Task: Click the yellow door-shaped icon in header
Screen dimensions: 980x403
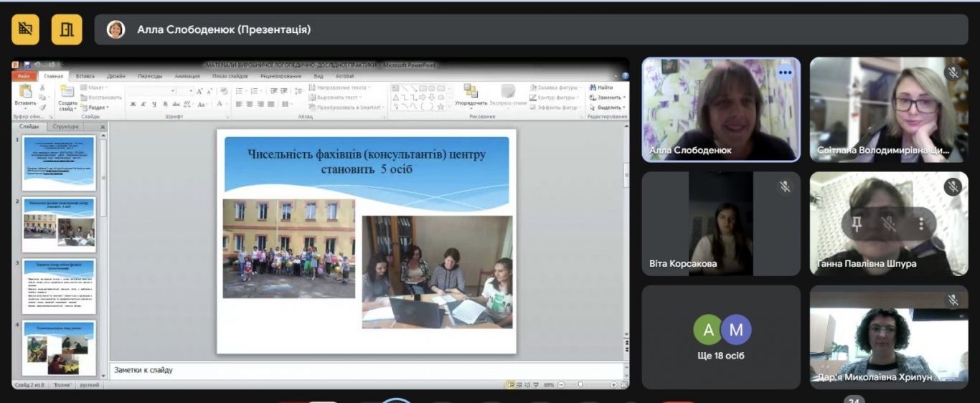Action: coord(67,29)
